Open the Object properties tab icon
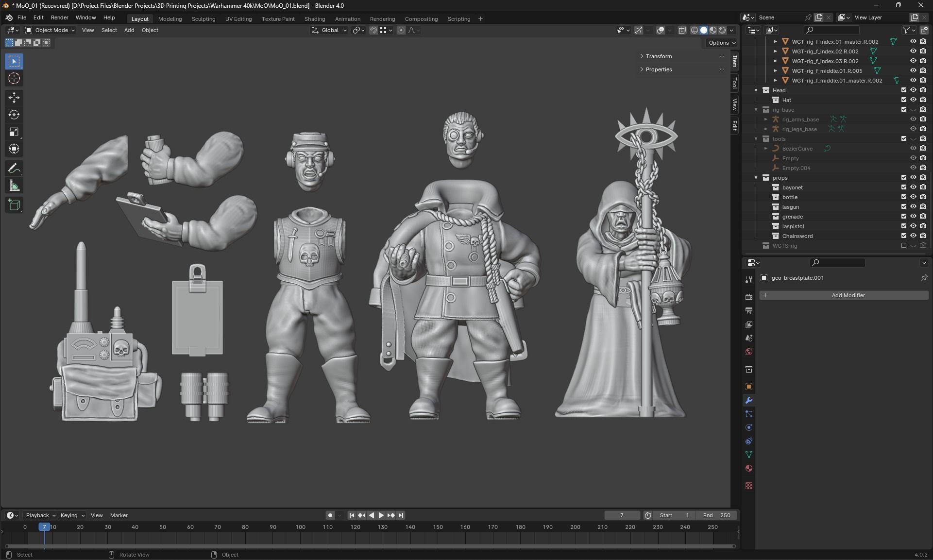Screen dimensions: 933x560 pos(748,387)
